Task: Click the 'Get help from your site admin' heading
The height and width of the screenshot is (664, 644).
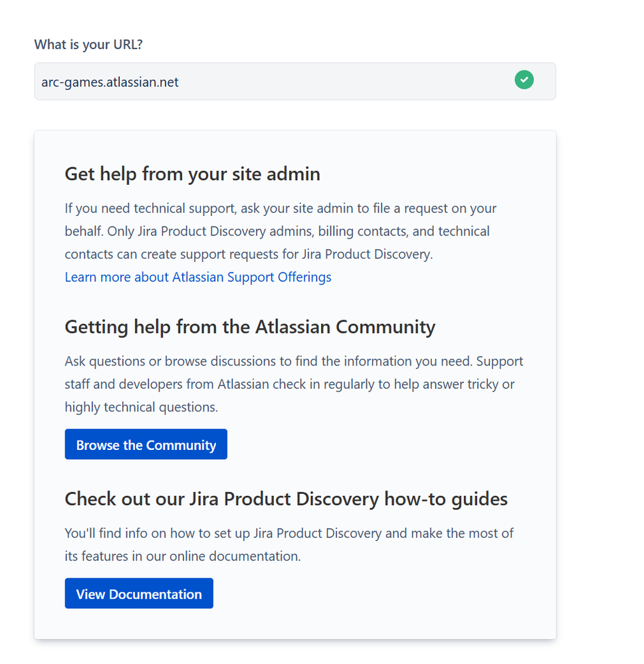Action: coord(192,174)
